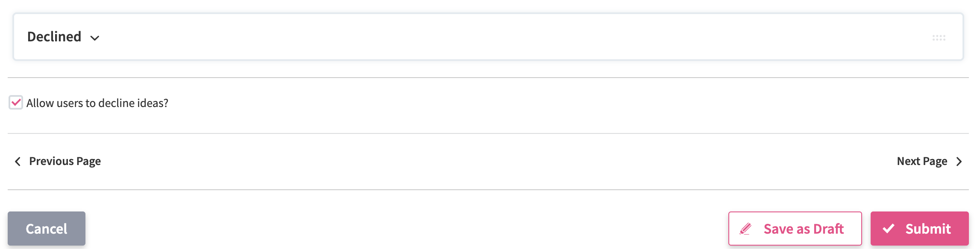
Task: Grab the drag handle on Declined card
Action: click(x=939, y=38)
